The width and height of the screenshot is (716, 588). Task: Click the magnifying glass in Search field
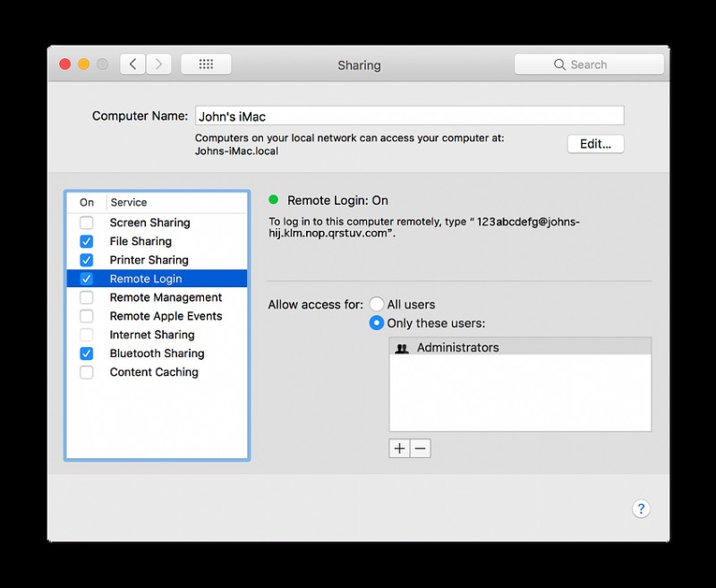pyautogui.click(x=561, y=64)
